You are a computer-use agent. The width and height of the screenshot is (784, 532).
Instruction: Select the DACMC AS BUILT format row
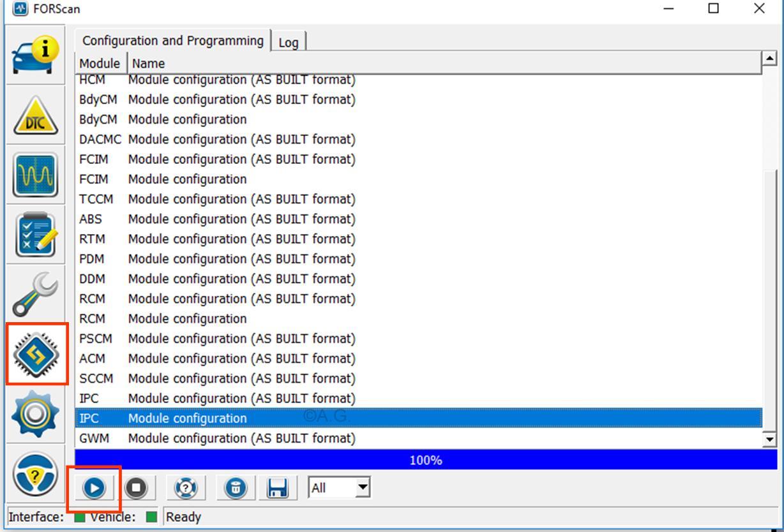click(419, 139)
